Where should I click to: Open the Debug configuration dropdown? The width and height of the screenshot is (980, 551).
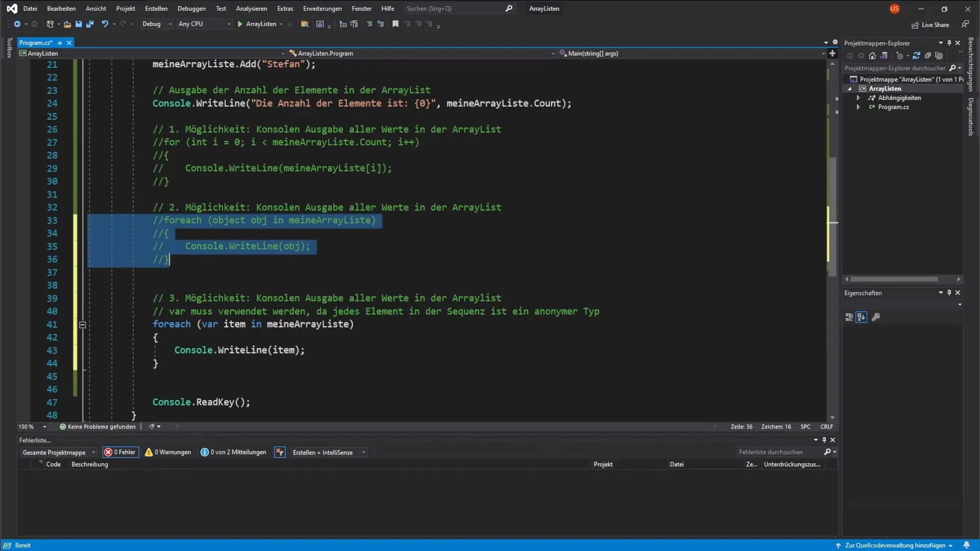pos(157,24)
